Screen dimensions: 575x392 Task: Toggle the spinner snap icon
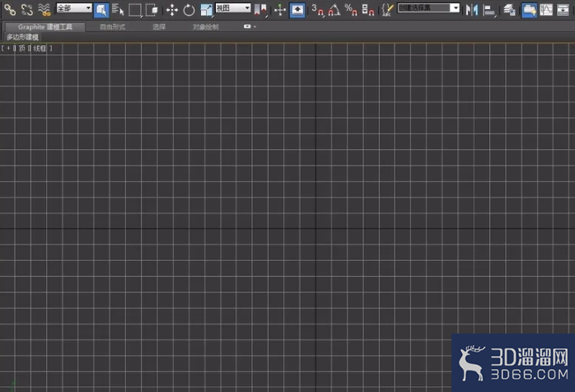(367, 10)
